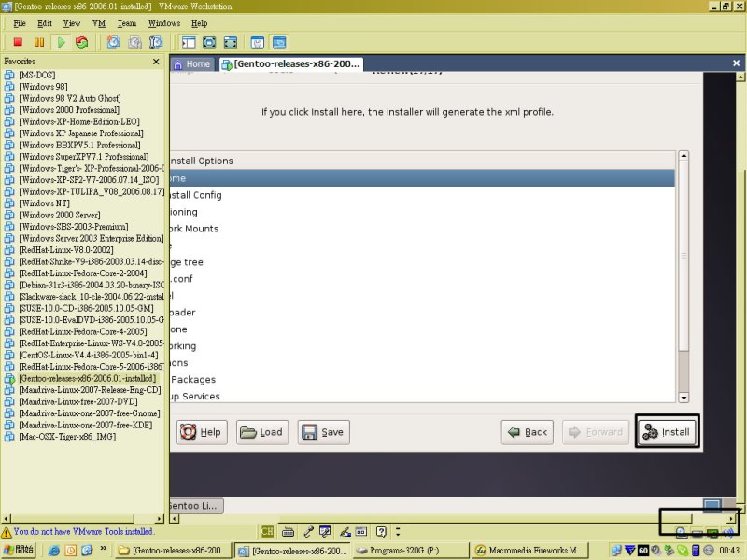Click the red Power Off toolbar icon
This screenshot has height=560, width=747.
(x=18, y=42)
